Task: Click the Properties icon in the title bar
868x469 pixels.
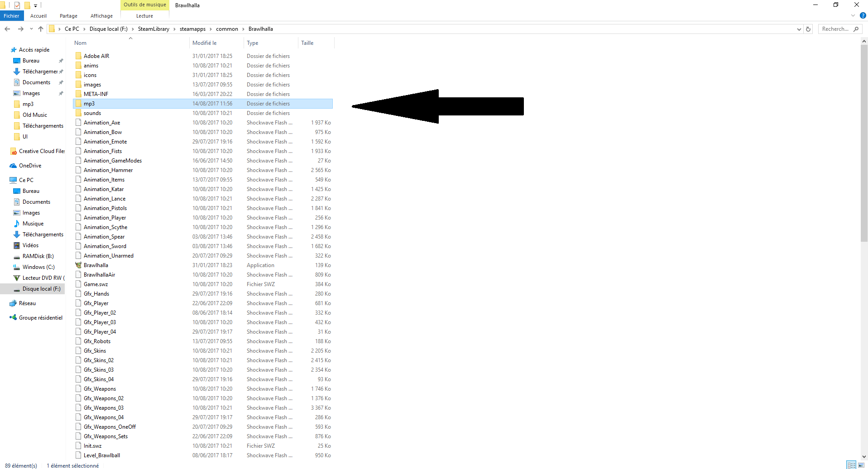Action: click(17, 5)
